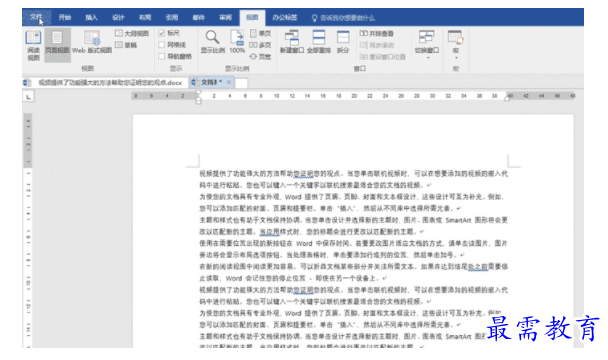Screen dimensions: 608x360
Task: Select the 视图 (View) ribbon tab
Action: coord(252,17)
